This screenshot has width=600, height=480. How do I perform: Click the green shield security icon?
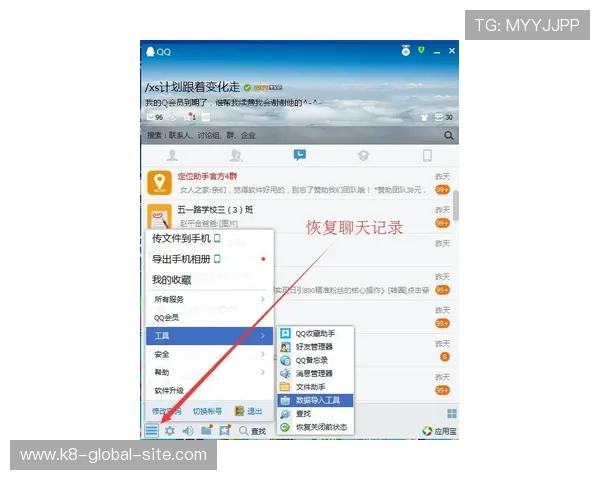point(421,50)
